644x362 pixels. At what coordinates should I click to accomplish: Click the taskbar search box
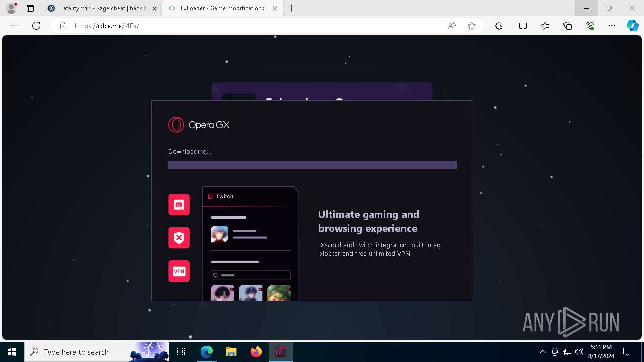click(x=97, y=352)
